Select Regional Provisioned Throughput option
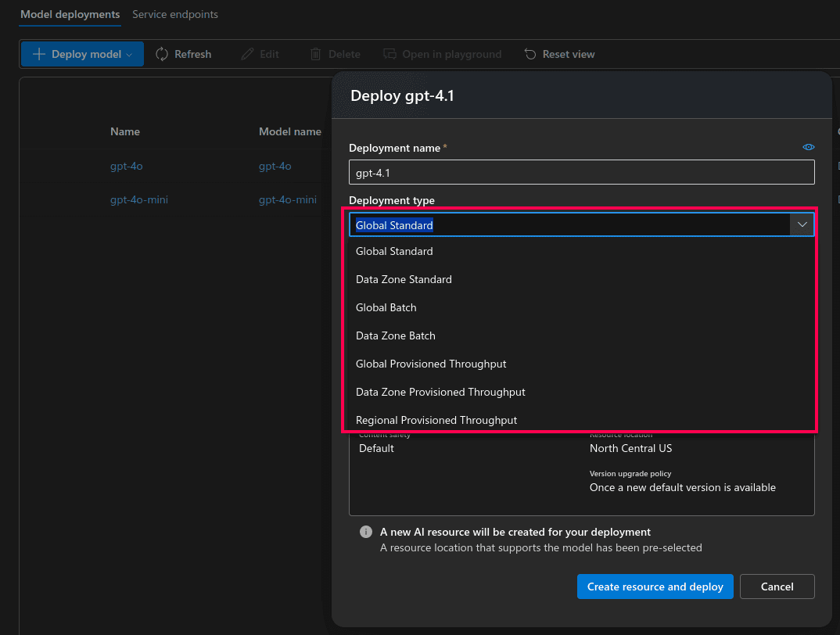The height and width of the screenshot is (635, 840). coord(436,420)
